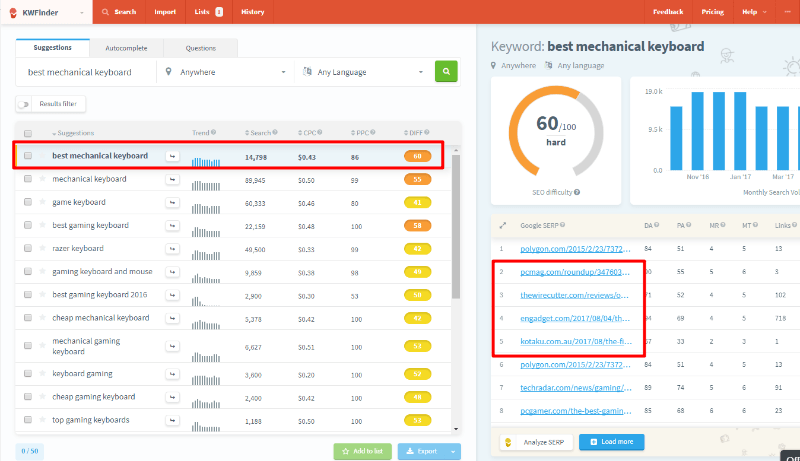800x461 pixels.
Task: Check the box for best mechanical keyboard
Action: pos(28,156)
